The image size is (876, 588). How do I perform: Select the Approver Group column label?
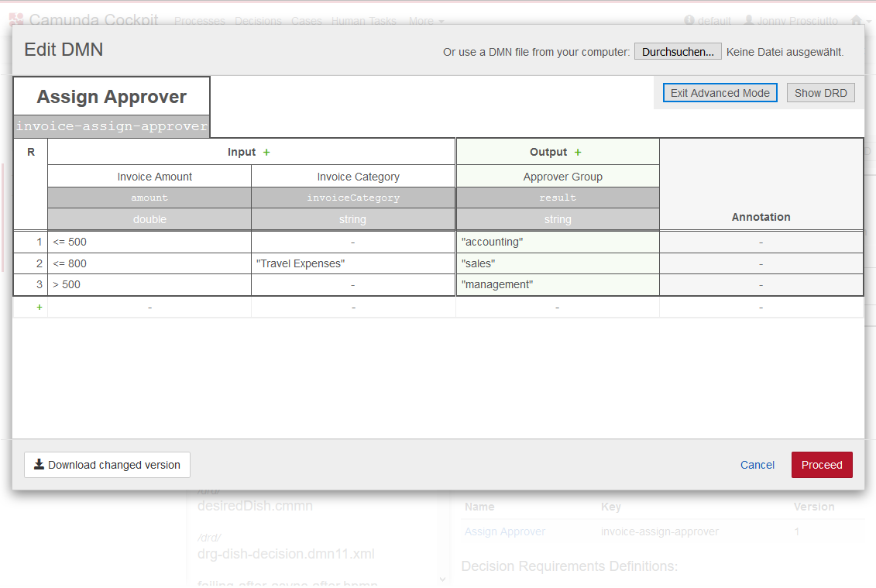pos(558,177)
